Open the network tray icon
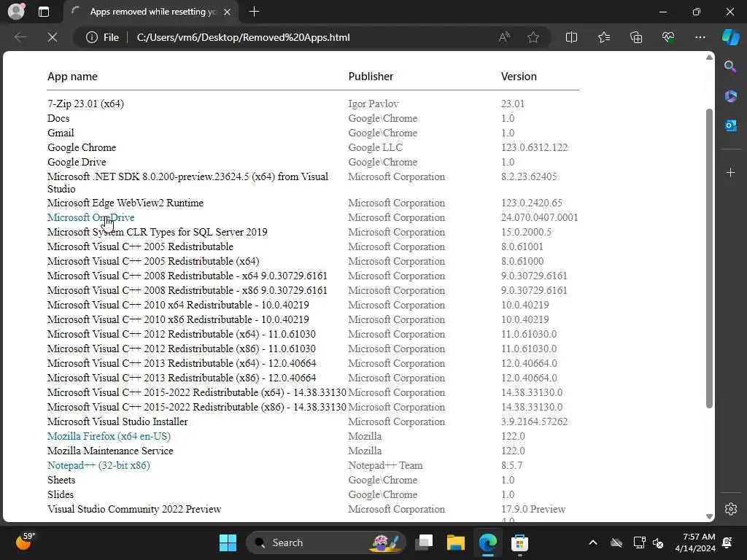The image size is (747, 560). (x=639, y=542)
